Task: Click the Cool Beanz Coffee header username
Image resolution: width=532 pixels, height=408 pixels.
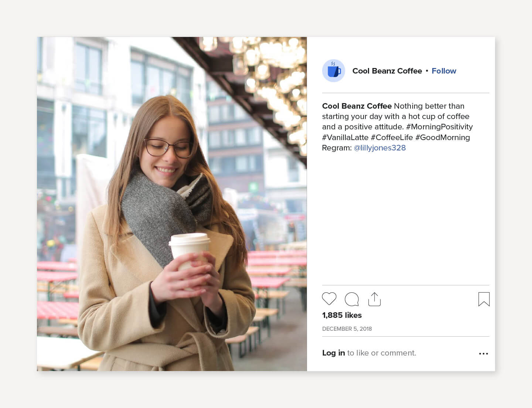Action: pyautogui.click(x=387, y=71)
